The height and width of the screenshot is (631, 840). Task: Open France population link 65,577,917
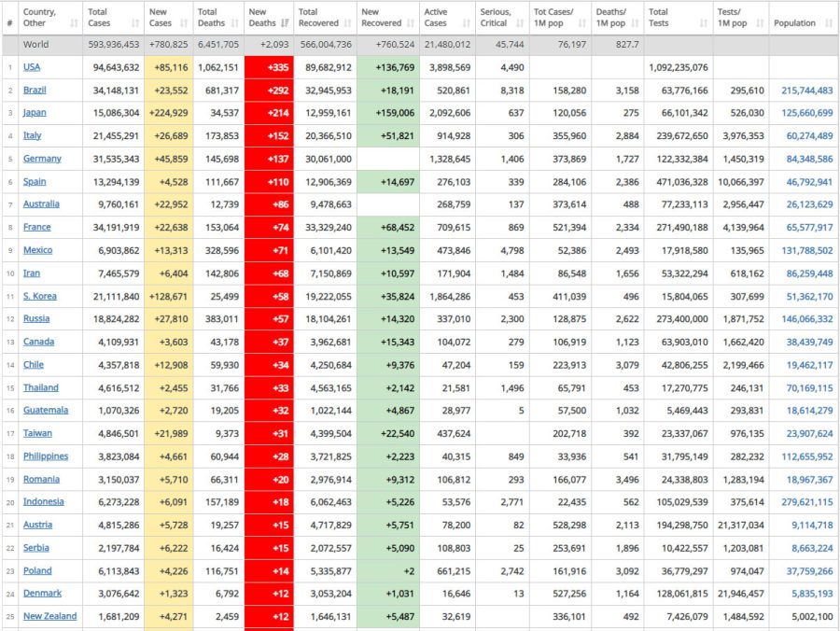(x=809, y=228)
